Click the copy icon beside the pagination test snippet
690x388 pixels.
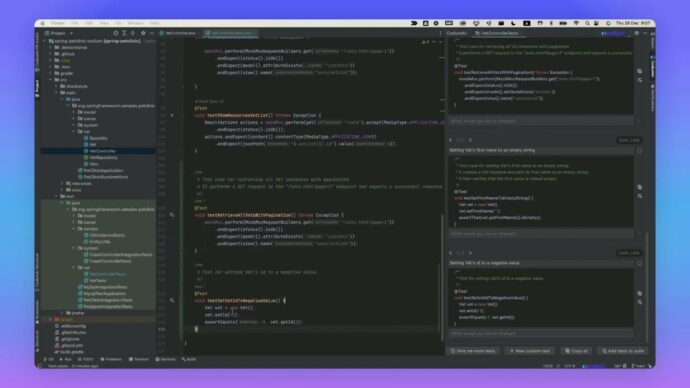click(639, 71)
